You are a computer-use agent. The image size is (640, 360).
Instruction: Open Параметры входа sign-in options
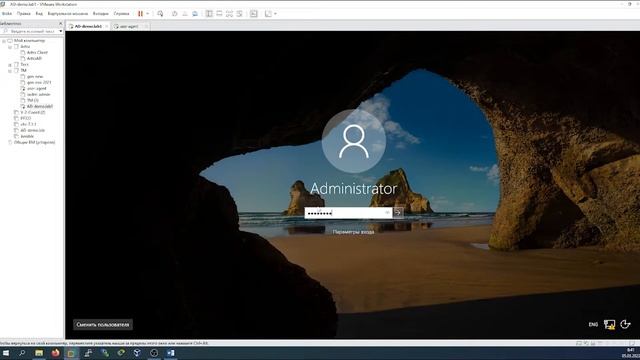353,232
